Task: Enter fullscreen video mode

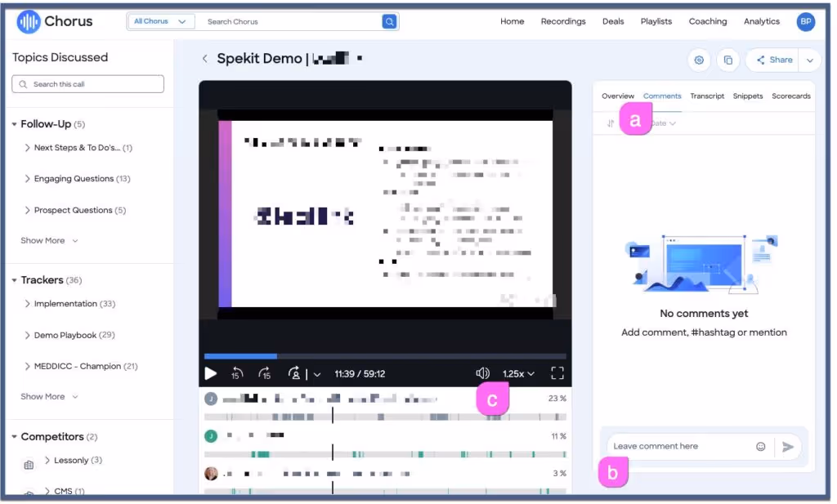Action: click(557, 374)
